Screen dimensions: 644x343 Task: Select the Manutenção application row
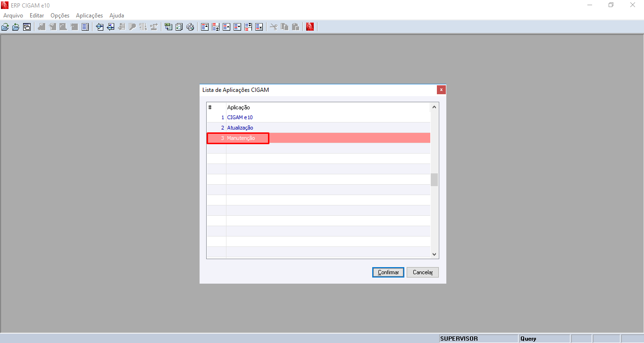pos(318,138)
